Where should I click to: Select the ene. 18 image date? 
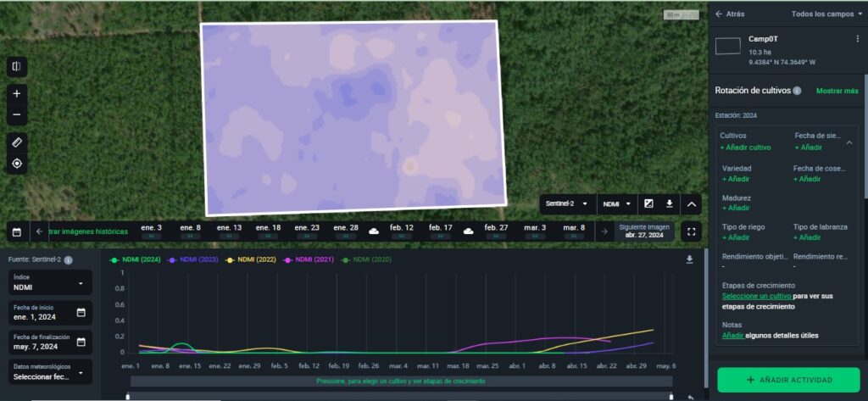point(268,231)
